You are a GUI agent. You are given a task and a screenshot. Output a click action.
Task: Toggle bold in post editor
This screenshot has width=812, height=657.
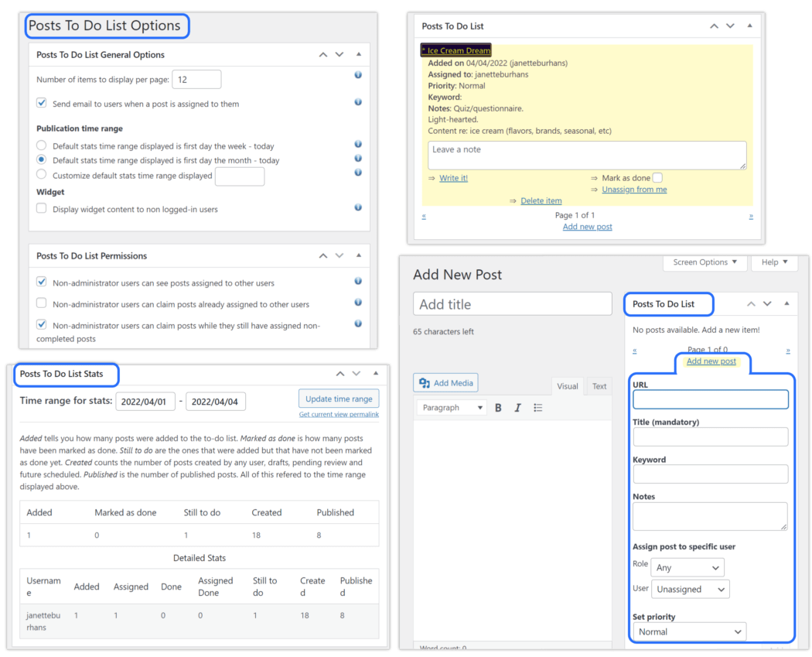(x=498, y=408)
